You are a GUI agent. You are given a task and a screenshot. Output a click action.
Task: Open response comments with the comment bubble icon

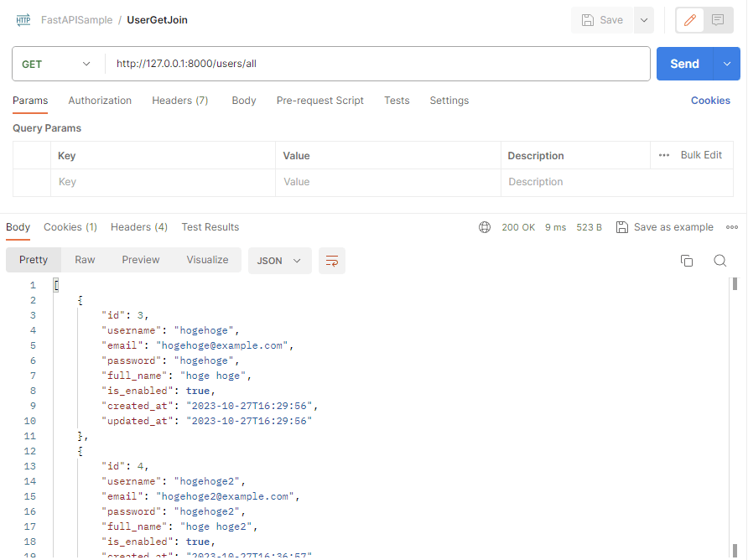pos(719,19)
